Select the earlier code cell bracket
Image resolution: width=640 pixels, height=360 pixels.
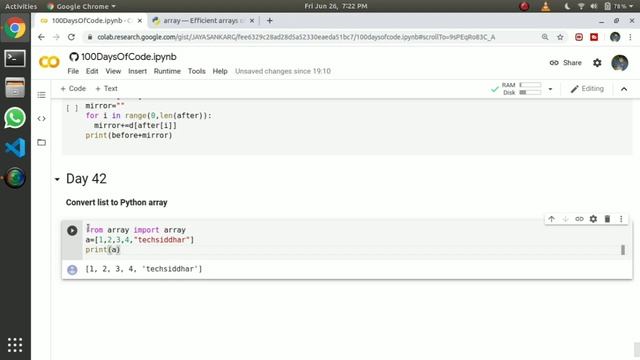coord(72,108)
